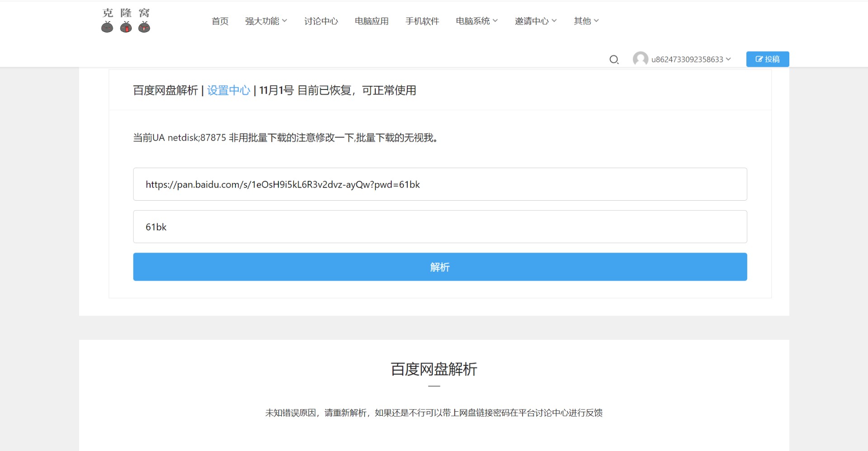Image resolution: width=868 pixels, height=451 pixels.
Task: Click the 克隆窝 site logo
Action: pos(126,20)
